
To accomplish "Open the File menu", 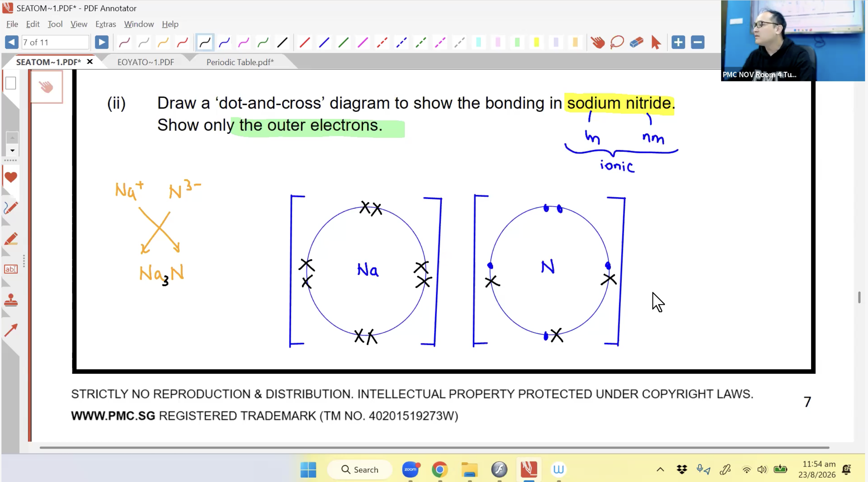I will [12, 24].
